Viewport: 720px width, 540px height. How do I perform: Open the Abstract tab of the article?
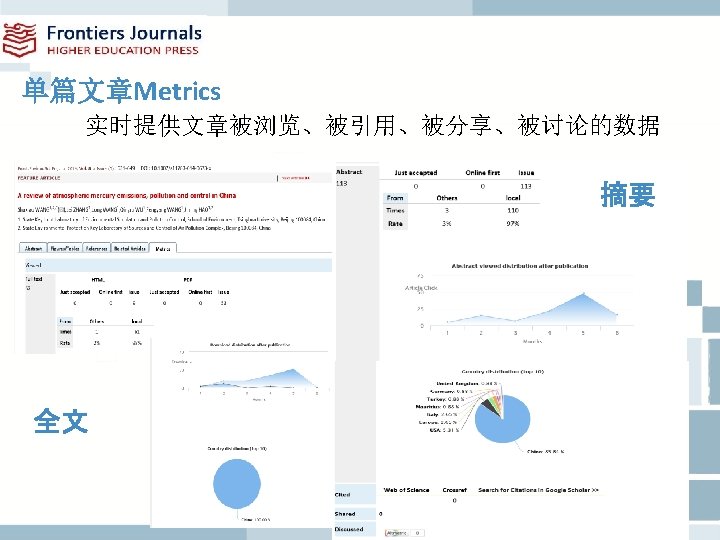pyautogui.click(x=33, y=248)
